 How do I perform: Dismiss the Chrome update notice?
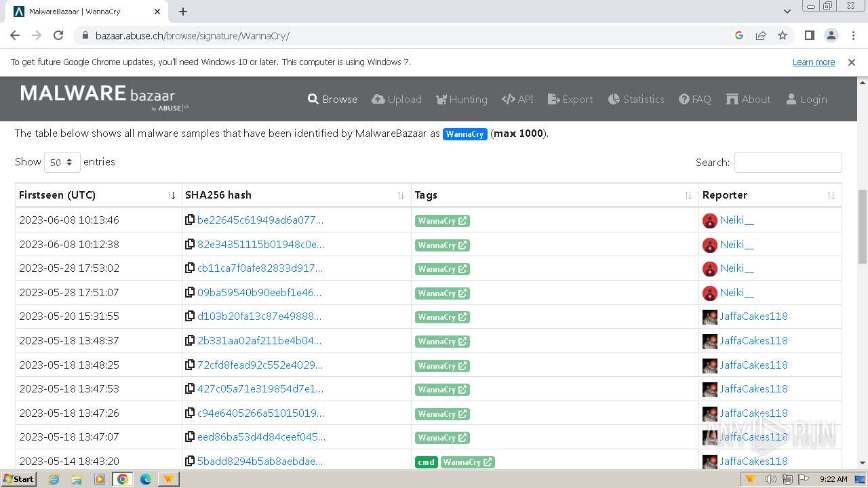(852, 62)
